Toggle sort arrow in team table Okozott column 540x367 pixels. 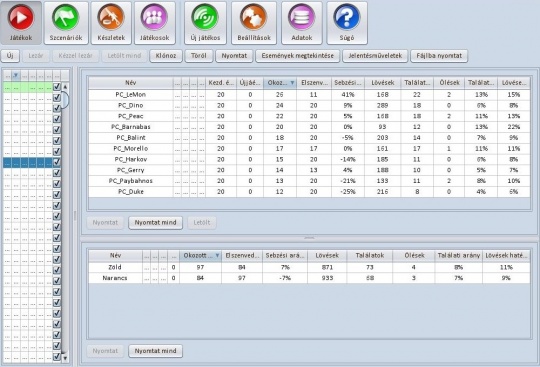coord(217,255)
